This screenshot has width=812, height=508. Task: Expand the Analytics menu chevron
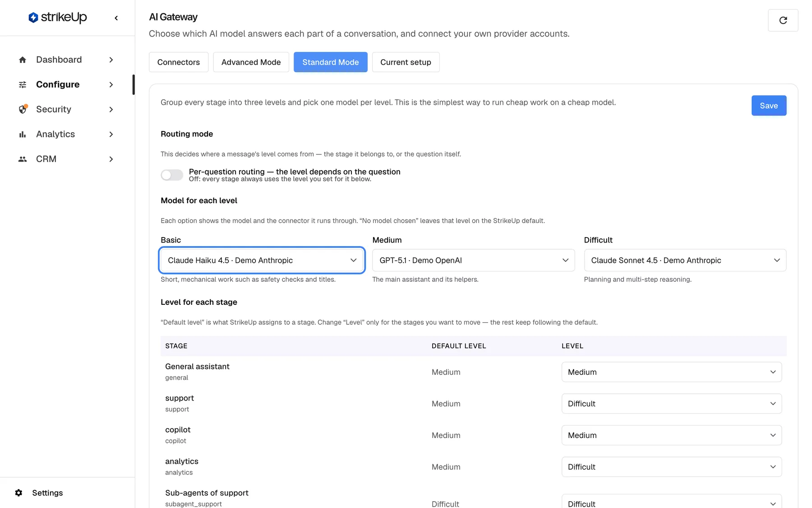coord(111,134)
